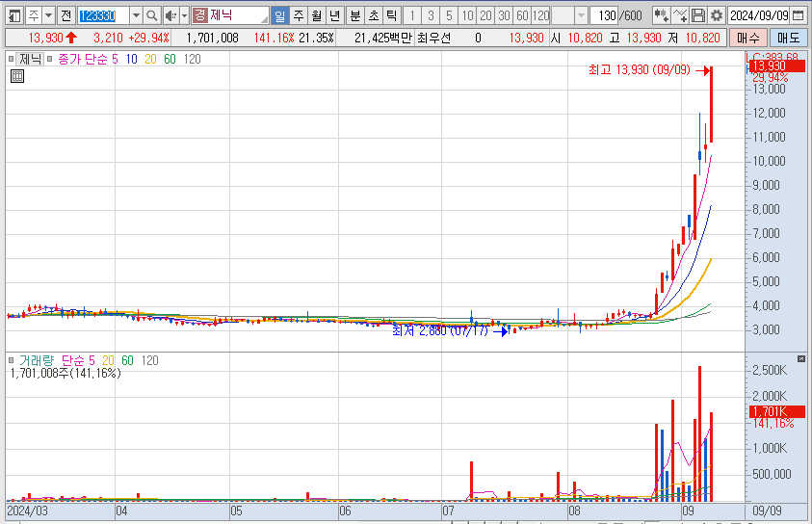
Task: Click the red 13,930 price axis tag
Action: click(x=776, y=65)
